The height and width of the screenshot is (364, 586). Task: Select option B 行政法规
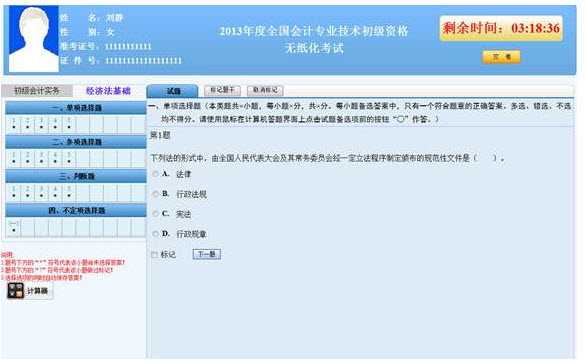(155, 194)
